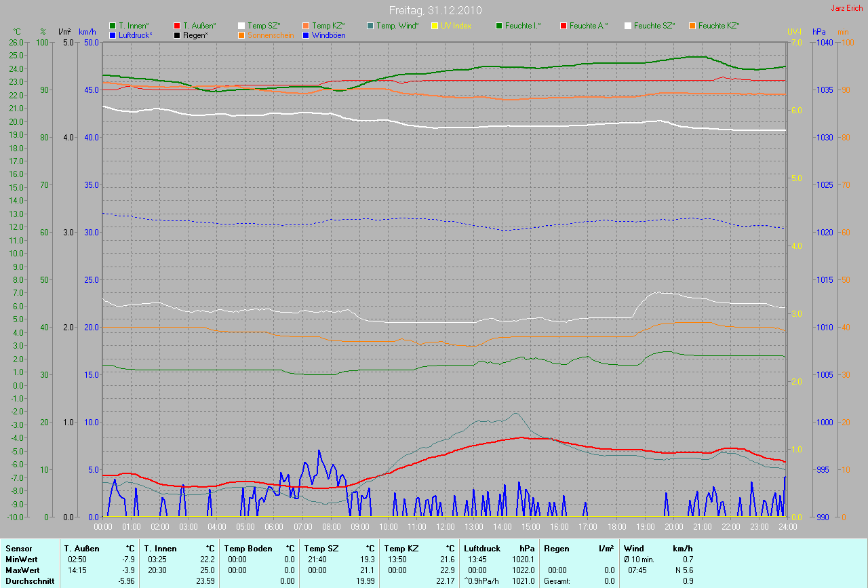Toggle the Windböen series label
Image resolution: width=868 pixels, height=588 pixels.
click(x=328, y=35)
